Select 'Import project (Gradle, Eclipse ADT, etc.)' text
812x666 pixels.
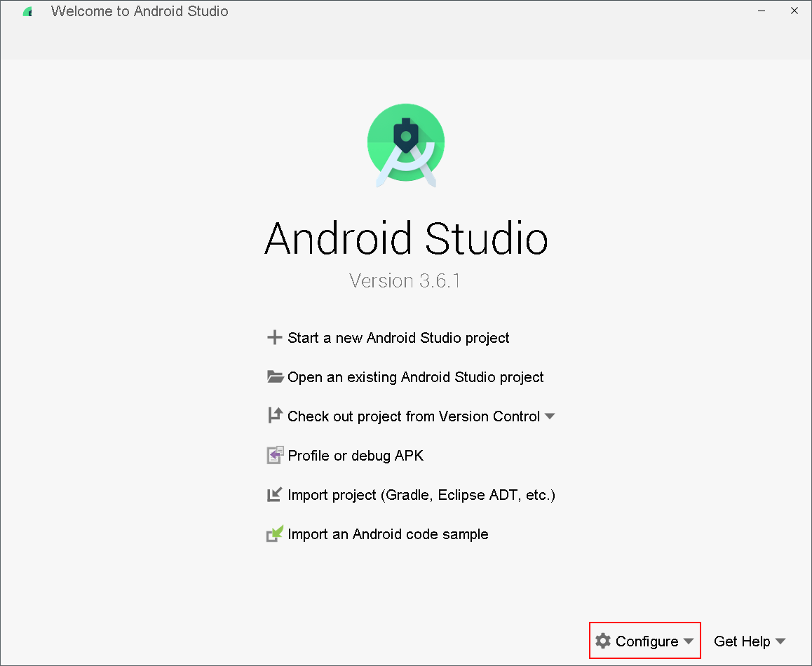click(421, 495)
